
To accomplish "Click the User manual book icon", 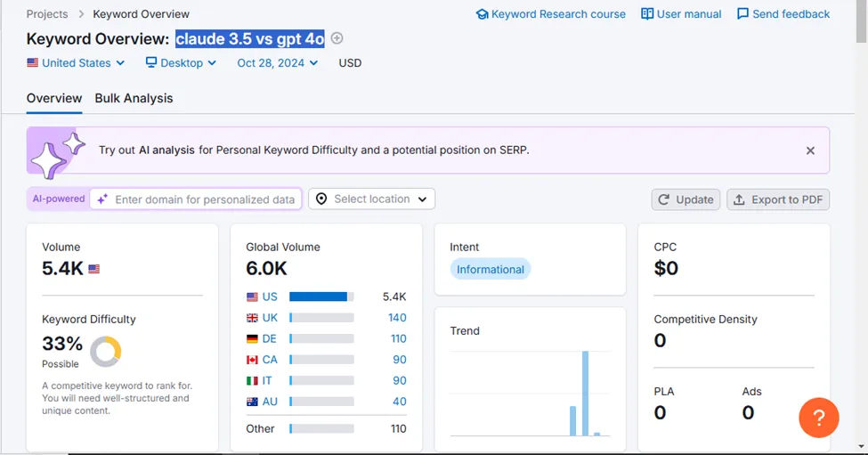I will click(x=647, y=14).
